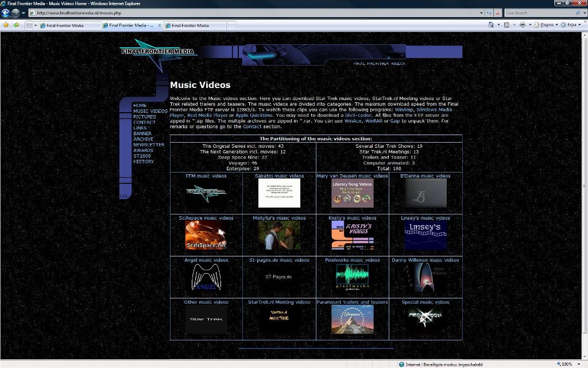The width and height of the screenshot is (588, 368).
Task: Open the Angel wings thumbnail
Action: pos(206,277)
